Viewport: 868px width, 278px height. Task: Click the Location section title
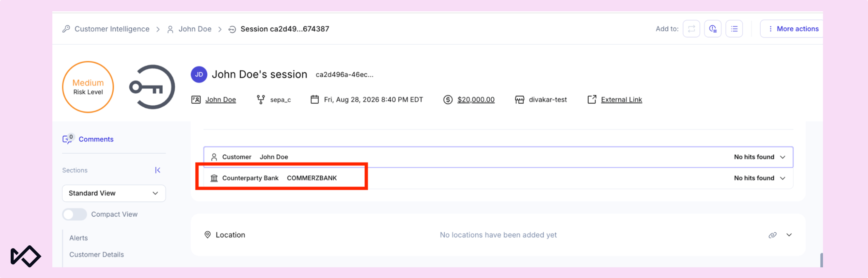click(x=231, y=235)
